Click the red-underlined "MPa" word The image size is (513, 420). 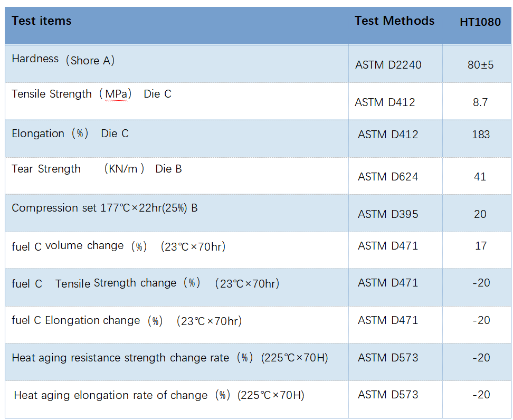[118, 94]
